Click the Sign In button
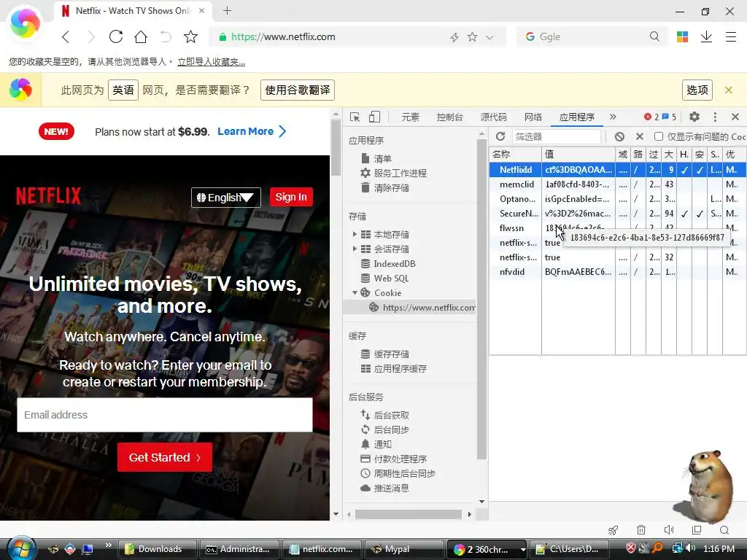Viewport: 747px width, 560px height. (x=291, y=197)
